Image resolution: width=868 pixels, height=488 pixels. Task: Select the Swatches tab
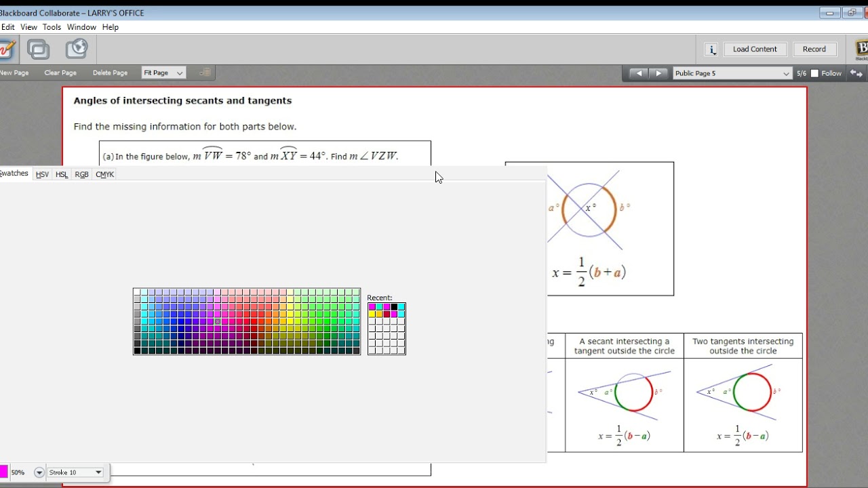coord(14,174)
